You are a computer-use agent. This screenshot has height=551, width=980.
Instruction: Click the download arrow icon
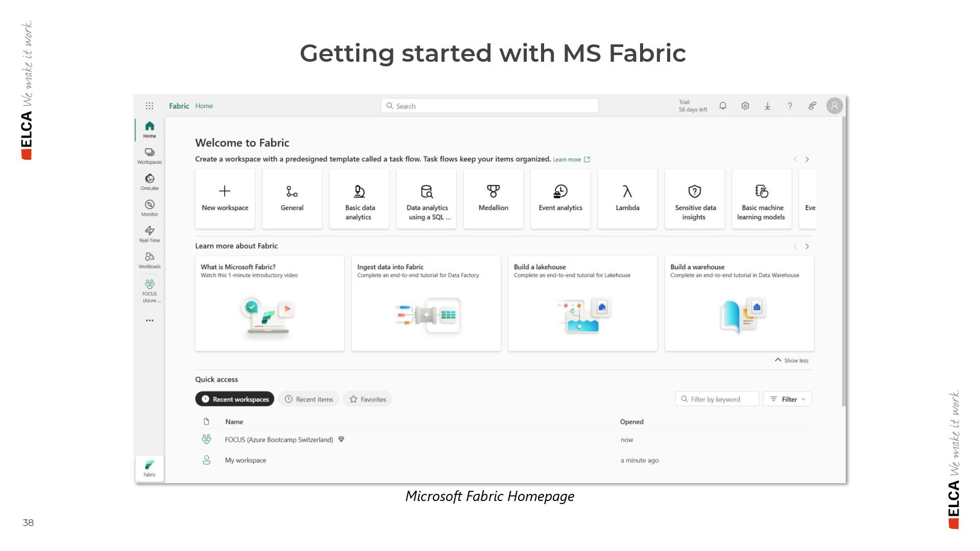click(767, 106)
